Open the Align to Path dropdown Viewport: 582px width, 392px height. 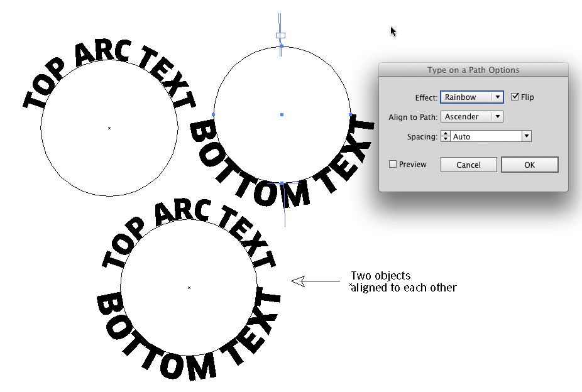click(x=472, y=117)
